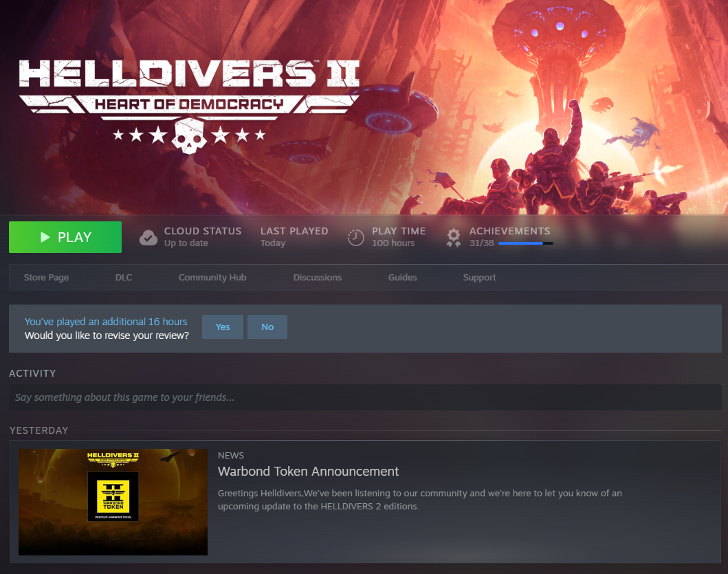Click the "100 hours" play time value
The image size is (728, 574).
393,243
